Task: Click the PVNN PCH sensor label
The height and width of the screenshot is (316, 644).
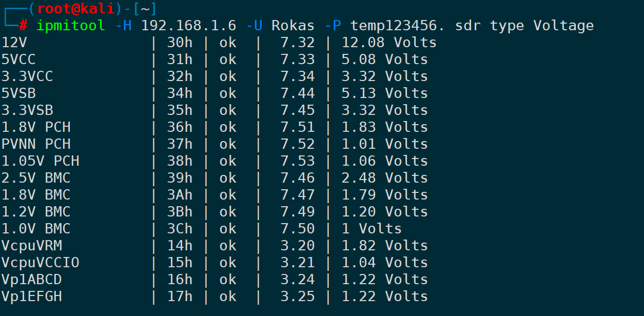Action: (x=36, y=144)
